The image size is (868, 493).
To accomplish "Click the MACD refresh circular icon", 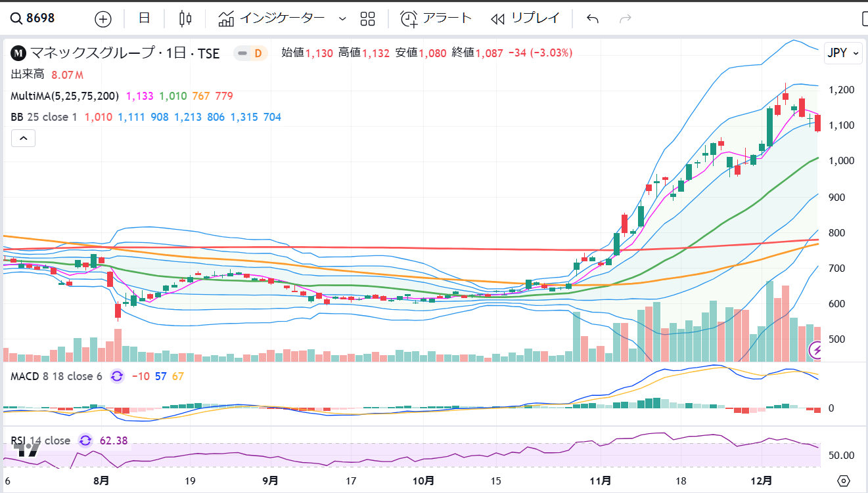I will (x=117, y=376).
